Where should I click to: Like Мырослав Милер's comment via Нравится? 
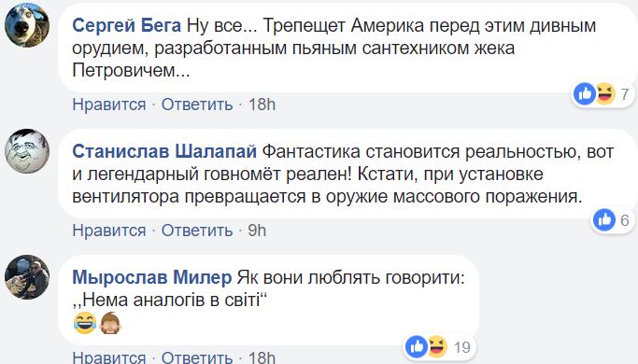click(109, 357)
